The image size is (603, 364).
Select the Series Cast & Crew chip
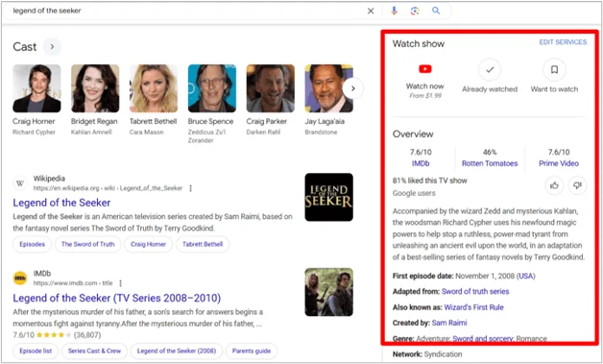tap(95, 351)
